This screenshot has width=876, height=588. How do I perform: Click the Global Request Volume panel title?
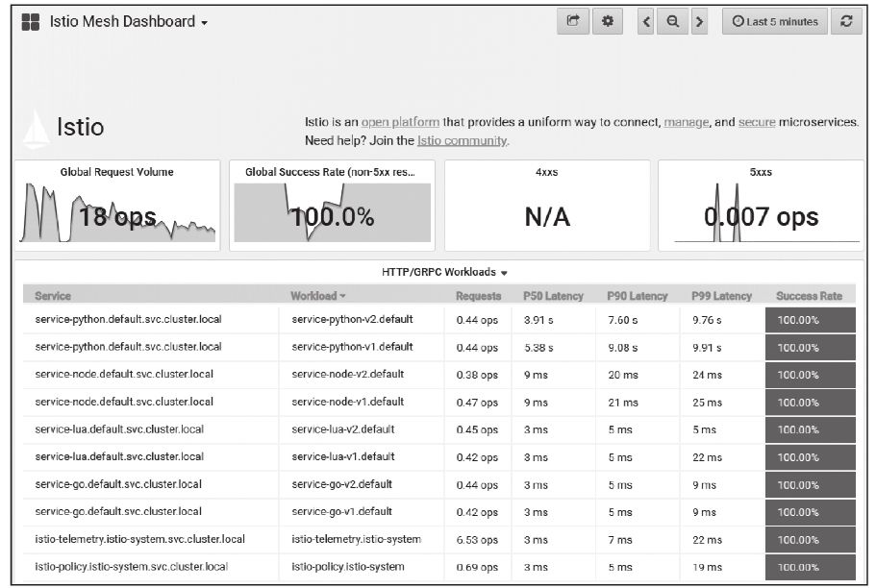[117, 173]
